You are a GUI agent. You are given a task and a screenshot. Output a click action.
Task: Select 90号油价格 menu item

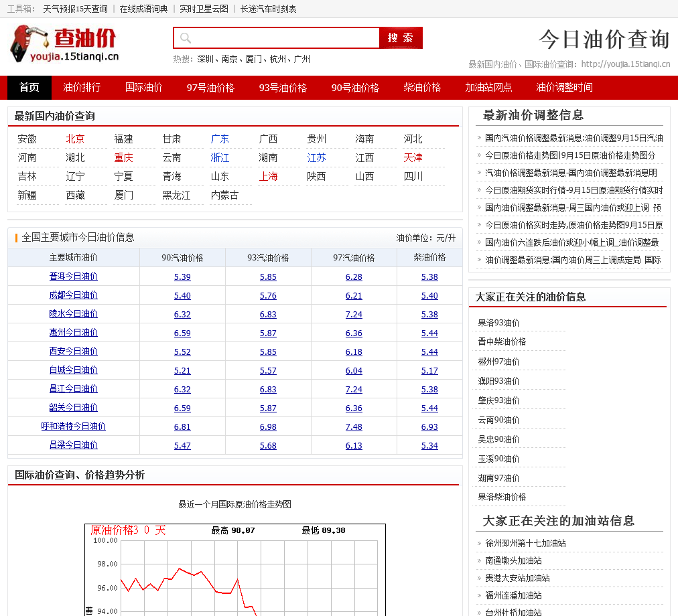coord(355,88)
